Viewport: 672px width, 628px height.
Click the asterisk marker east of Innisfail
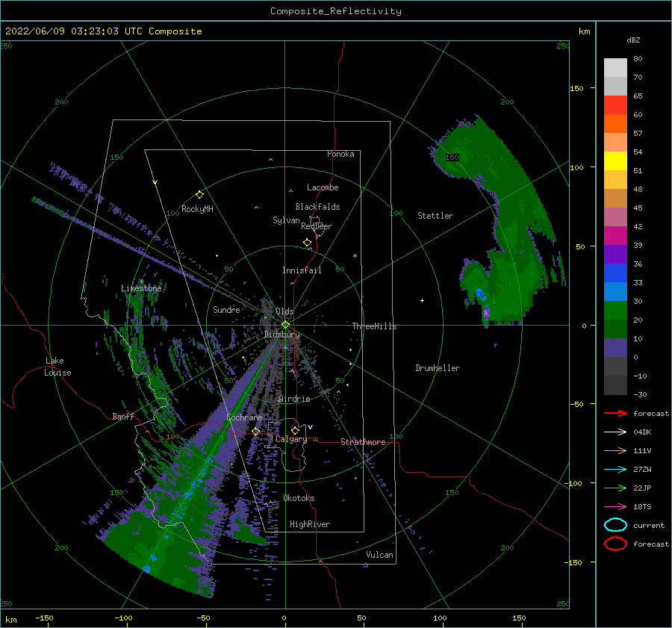tap(355, 256)
